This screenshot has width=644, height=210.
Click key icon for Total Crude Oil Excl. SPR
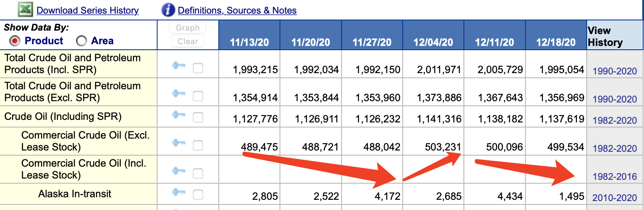(178, 94)
